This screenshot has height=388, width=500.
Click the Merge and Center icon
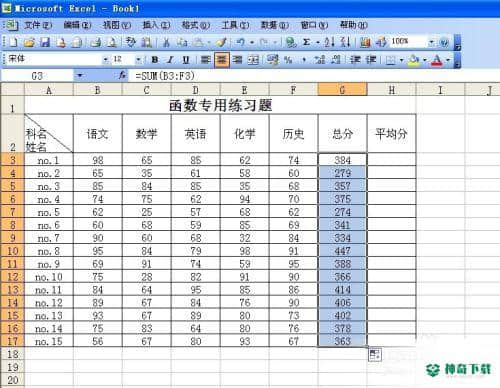pyautogui.click(x=254, y=60)
